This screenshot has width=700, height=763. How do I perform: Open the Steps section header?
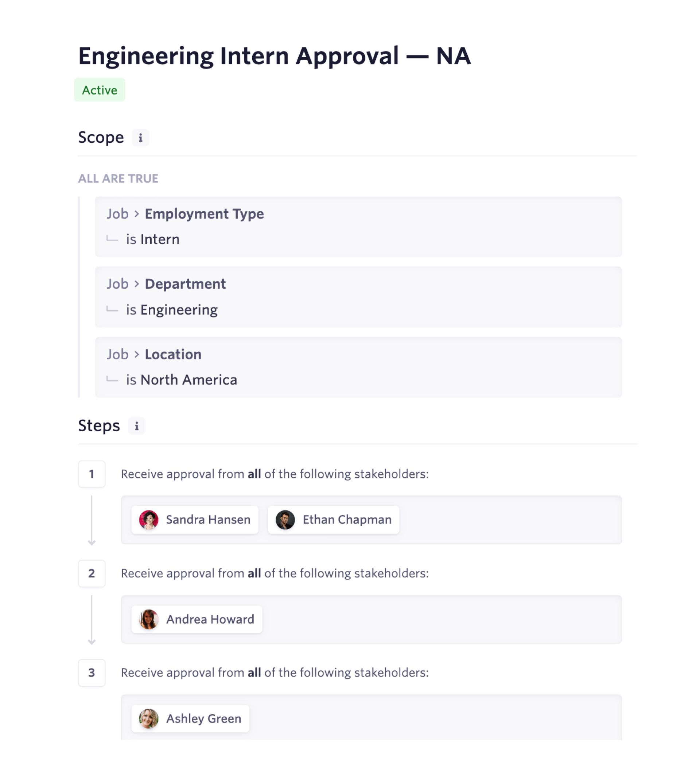(99, 426)
